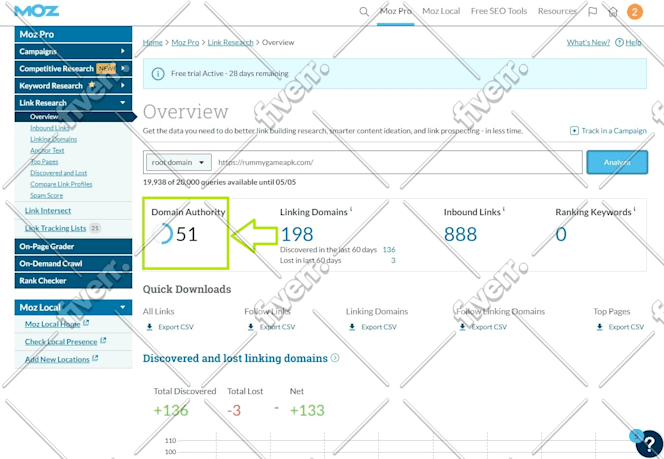Collapse the Link Research sidebar section
Screen dimensions: 664x459
pyautogui.click(x=123, y=102)
